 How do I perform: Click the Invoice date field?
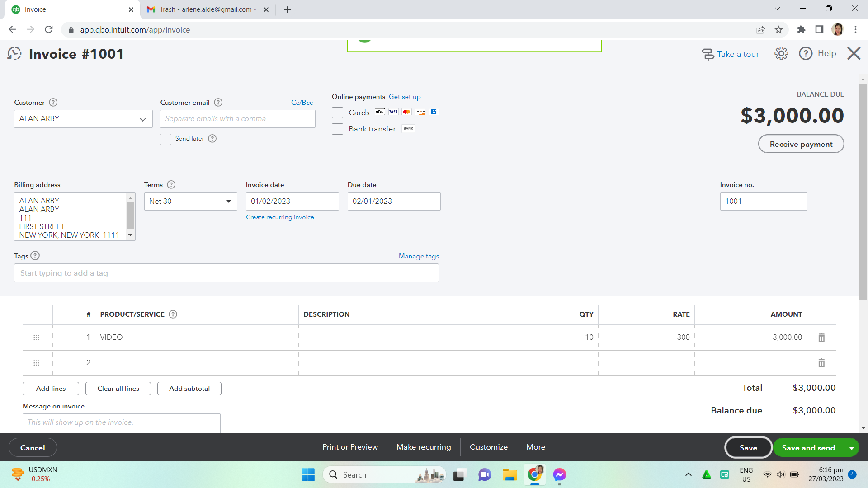tap(292, 202)
